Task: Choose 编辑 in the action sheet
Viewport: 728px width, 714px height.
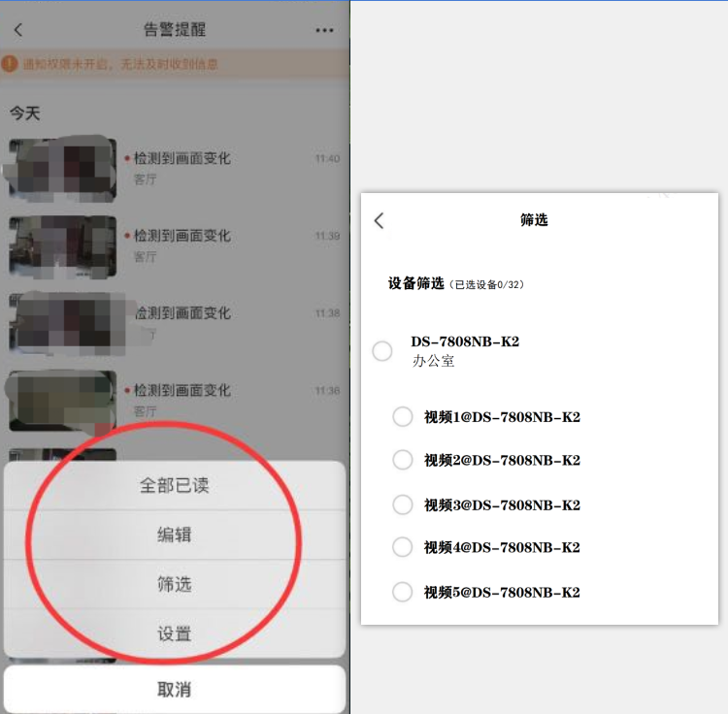Action: 175,535
